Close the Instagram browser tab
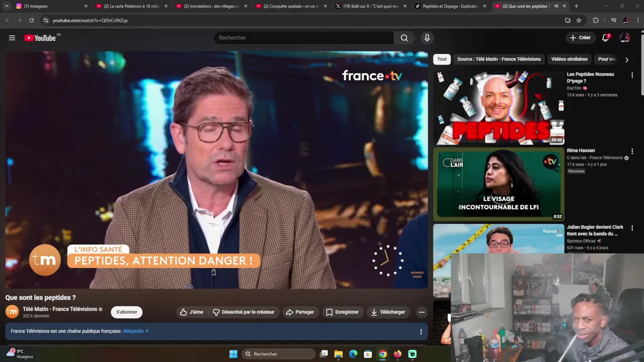The image size is (644, 362). coord(86,6)
